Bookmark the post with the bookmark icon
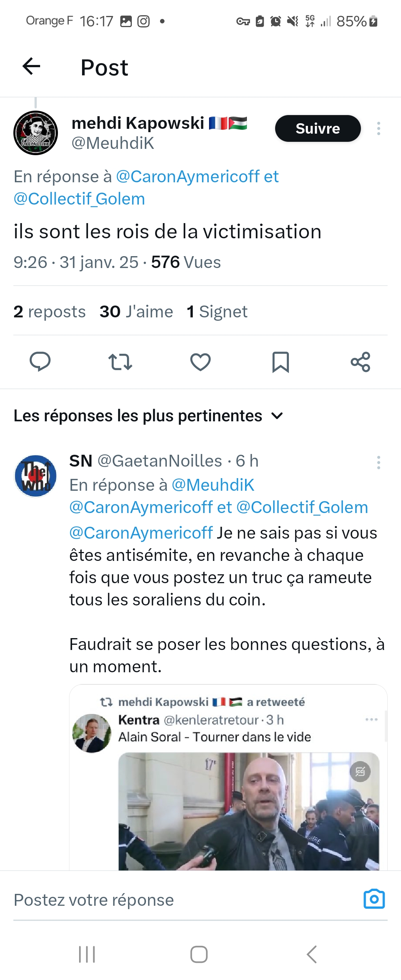401x980 pixels. pos(281,362)
